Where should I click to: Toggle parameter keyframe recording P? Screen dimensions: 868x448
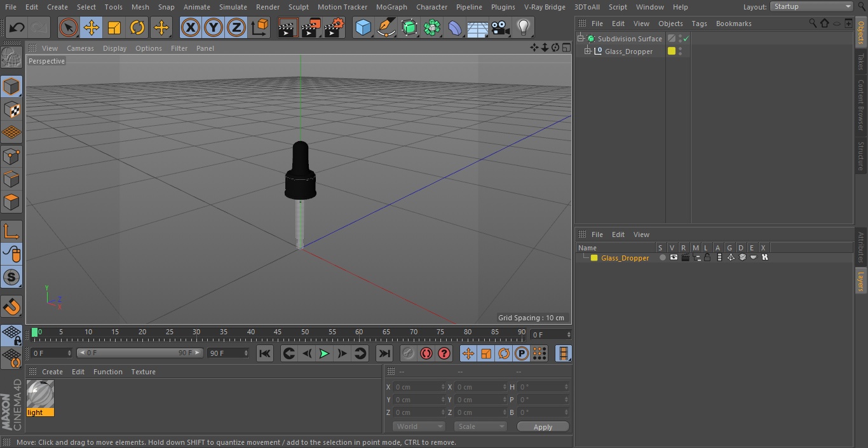tap(522, 353)
